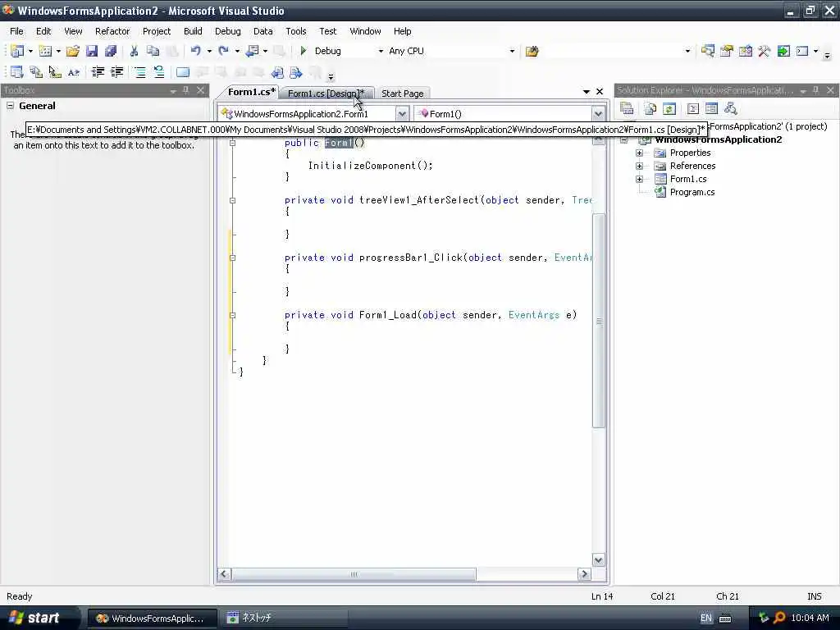The width and height of the screenshot is (840, 630).
Task: Click the Add New Item toolbar icon
Action: (46, 51)
